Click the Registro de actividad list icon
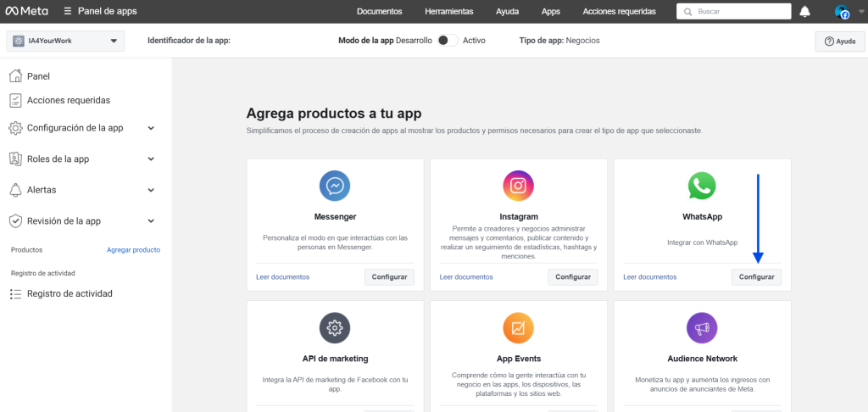Viewport: 868px width, 412px height. pyautogui.click(x=15, y=293)
